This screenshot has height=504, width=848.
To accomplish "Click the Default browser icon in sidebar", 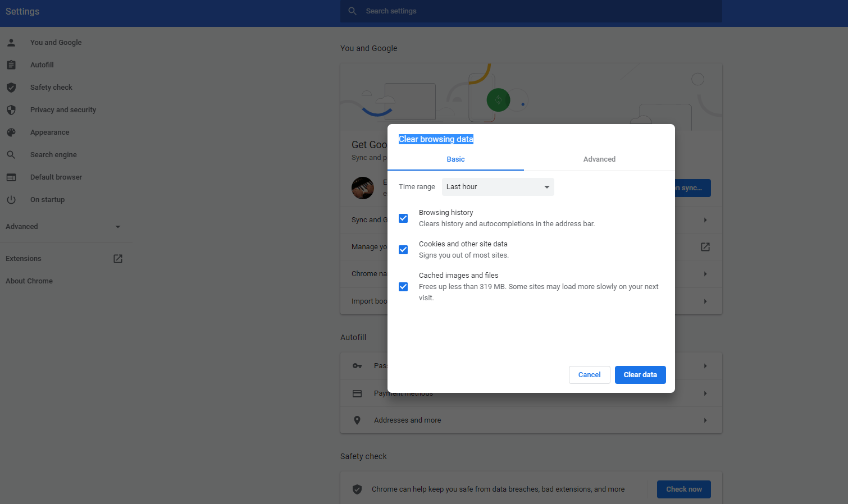I will tap(11, 177).
